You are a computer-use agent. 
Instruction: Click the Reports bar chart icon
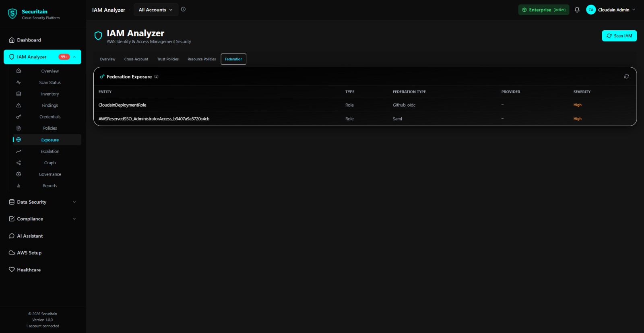[19, 186]
